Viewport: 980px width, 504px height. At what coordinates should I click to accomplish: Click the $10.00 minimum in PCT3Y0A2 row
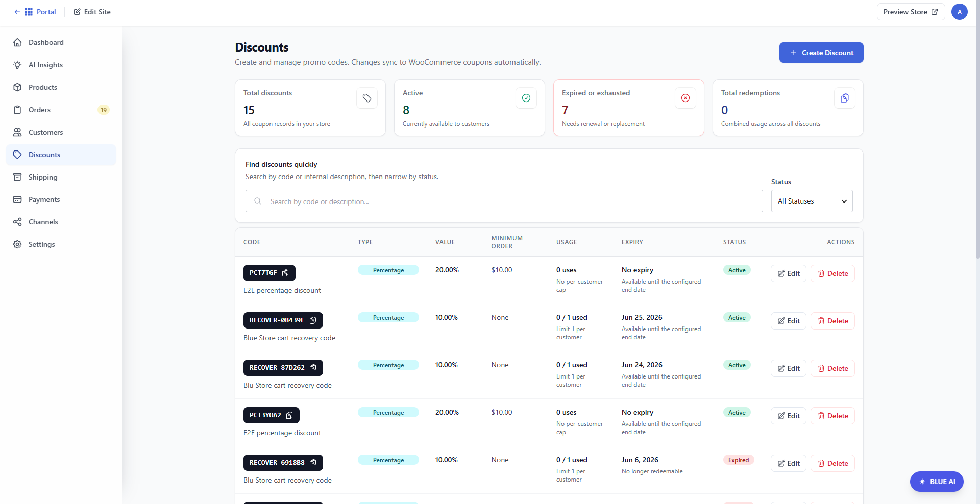click(502, 412)
